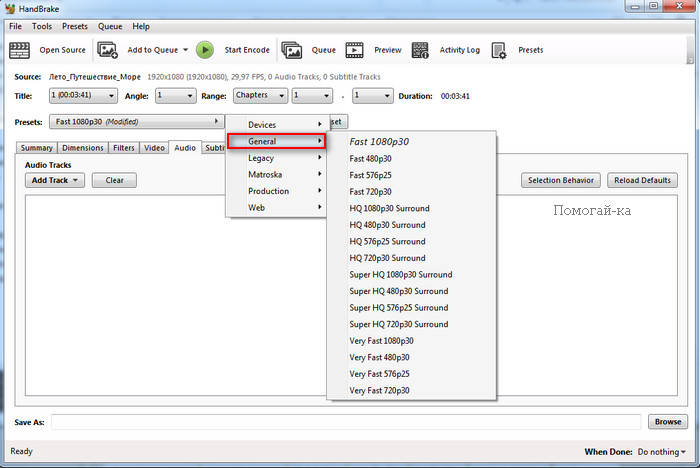Screen dimensions: 700x468
Task: Click the Clear audio tracks button
Action: click(114, 180)
